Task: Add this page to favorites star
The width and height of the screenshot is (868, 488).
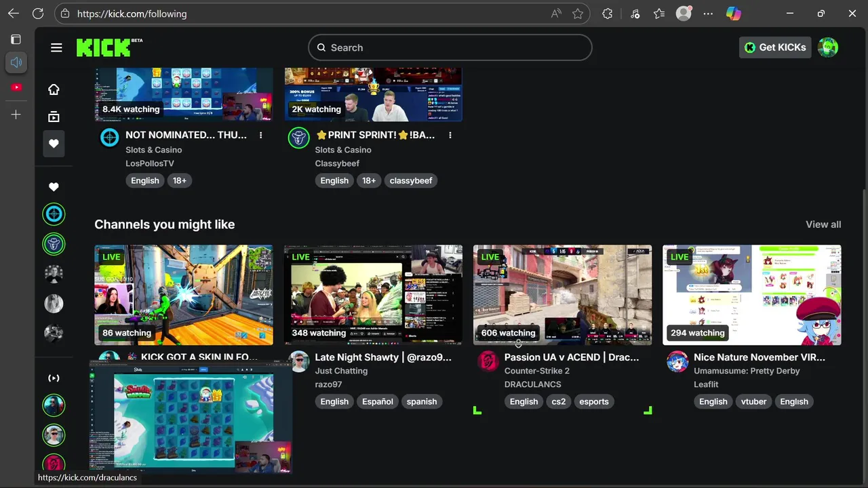Action: pyautogui.click(x=578, y=14)
